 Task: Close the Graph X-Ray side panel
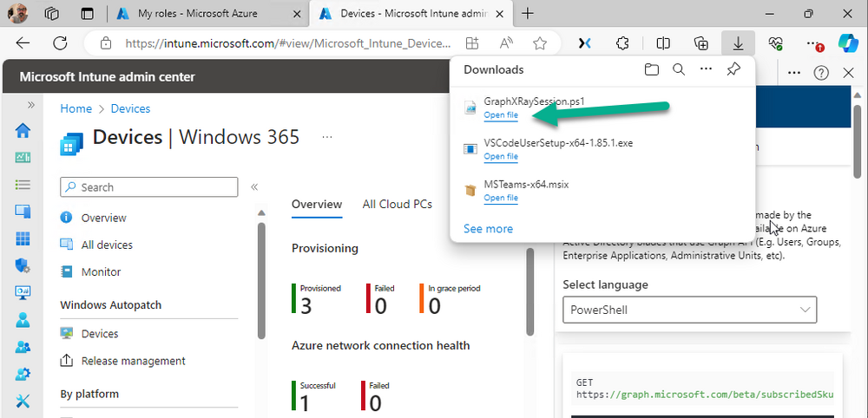coord(849,73)
